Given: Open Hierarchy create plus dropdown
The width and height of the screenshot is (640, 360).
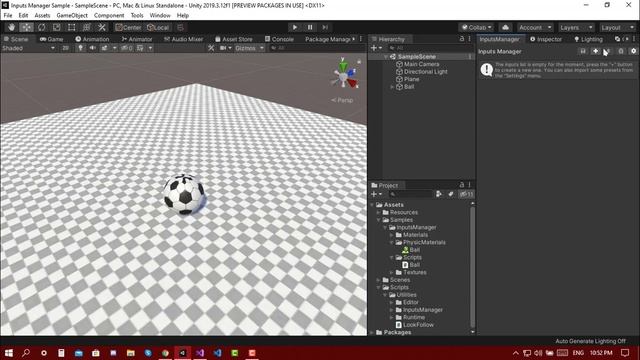Looking at the screenshot, I should (x=376, y=48).
